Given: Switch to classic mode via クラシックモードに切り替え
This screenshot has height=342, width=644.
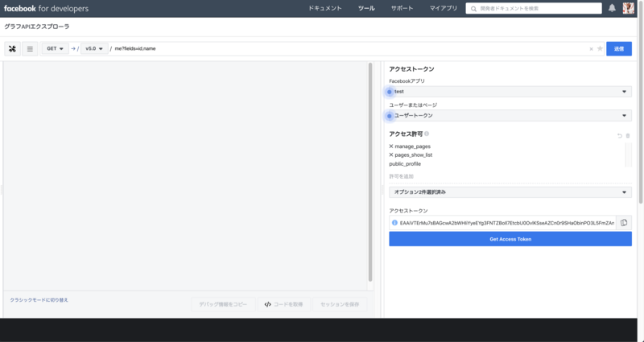Looking at the screenshot, I should (39, 300).
